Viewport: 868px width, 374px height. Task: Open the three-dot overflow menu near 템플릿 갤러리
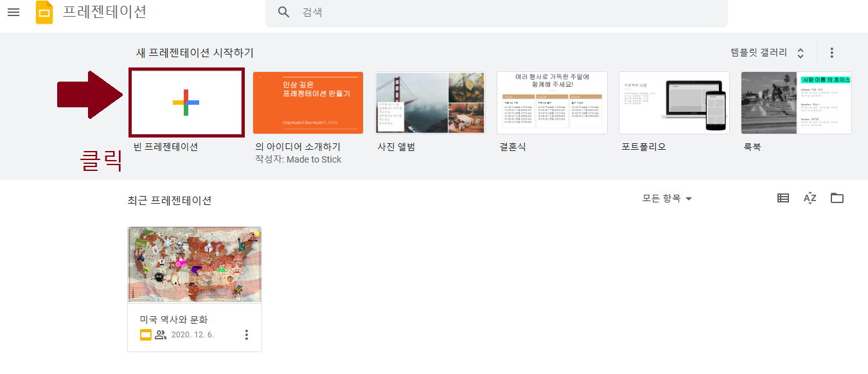[x=831, y=53]
